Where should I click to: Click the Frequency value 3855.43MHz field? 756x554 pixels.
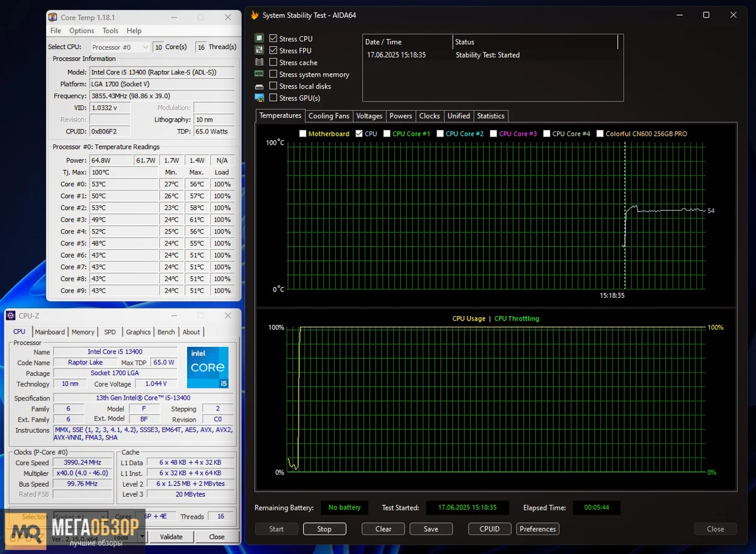[162, 96]
